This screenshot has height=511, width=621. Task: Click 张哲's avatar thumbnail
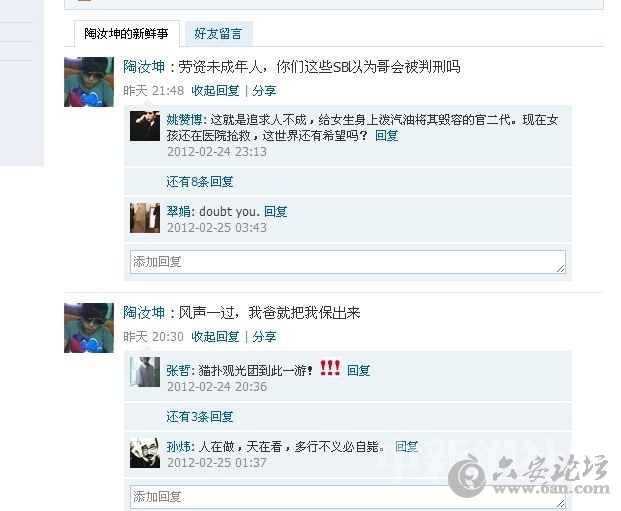tap(145, 372)
